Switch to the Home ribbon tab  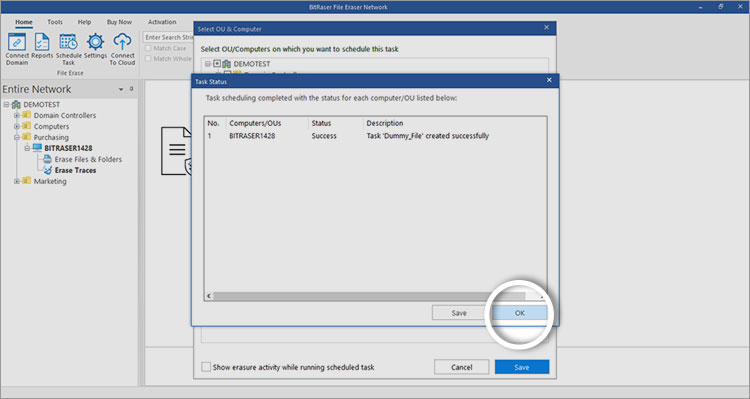(x=23, y=22)
